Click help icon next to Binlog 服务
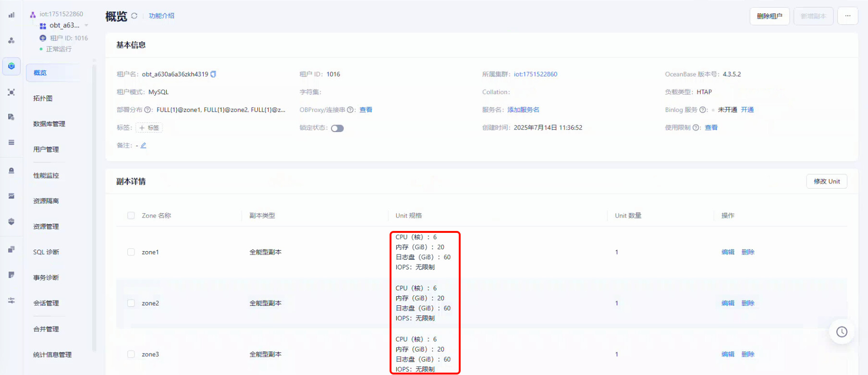The height and width of the screenshot is (375, 868). [703, 109]
